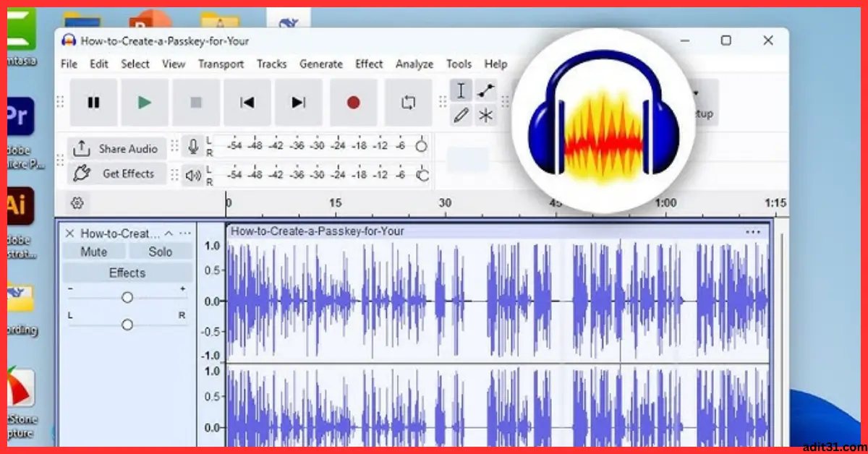Open the track panel three-dot menu

pos(185,233)
